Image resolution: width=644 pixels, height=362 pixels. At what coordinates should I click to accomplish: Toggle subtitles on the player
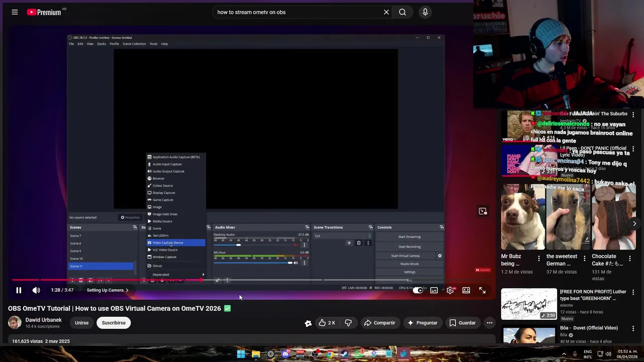tap(434, 290)
